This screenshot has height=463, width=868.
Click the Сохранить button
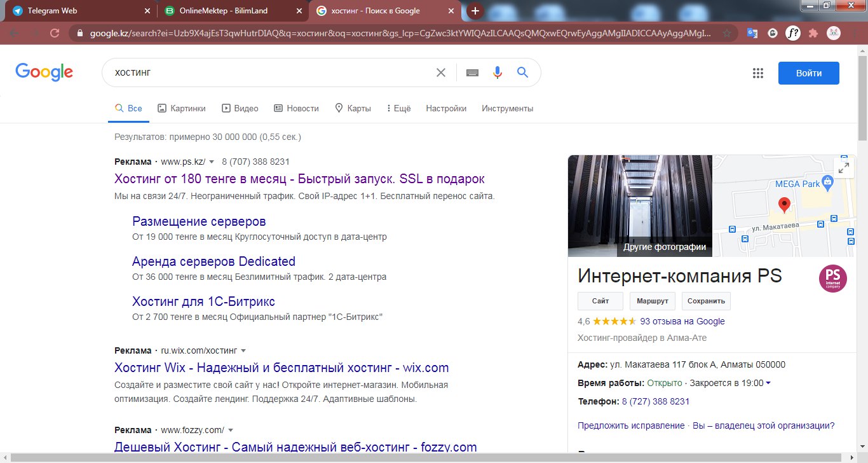coord(707,301)
